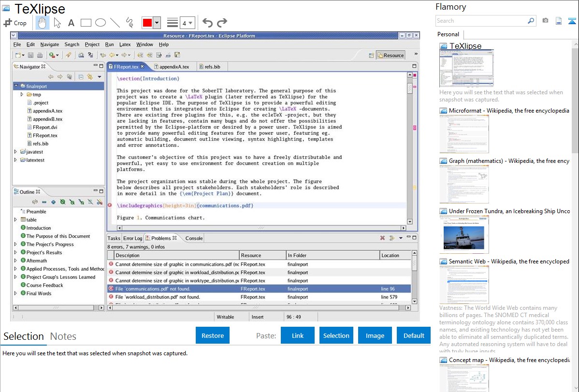Open the Semantic Web snapshot

click(464, 285)
